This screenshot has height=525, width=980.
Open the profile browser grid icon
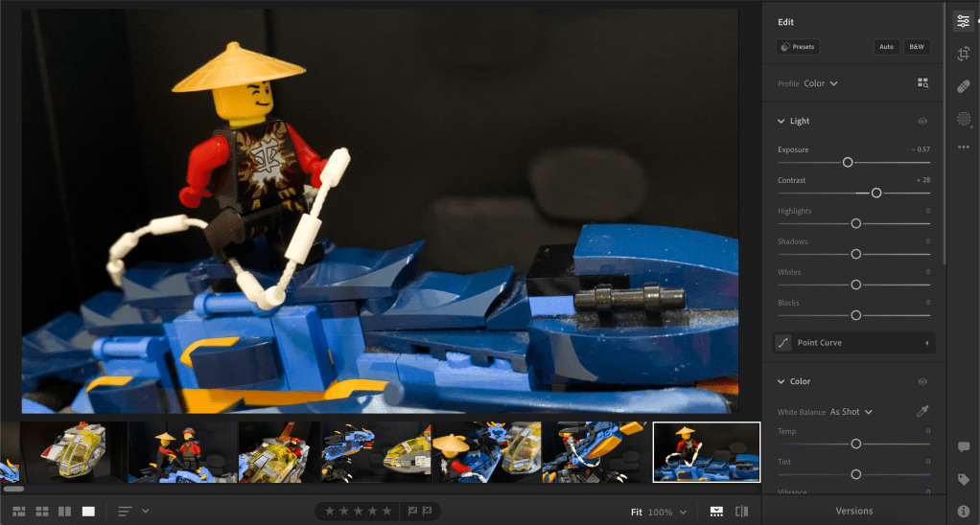pyautogui.click(x=922, y=83)
